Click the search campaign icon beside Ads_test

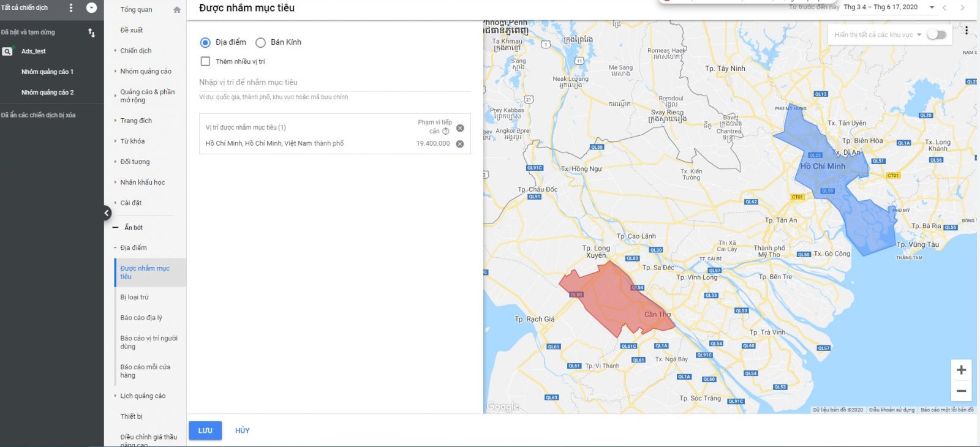(x=7, y=51)
